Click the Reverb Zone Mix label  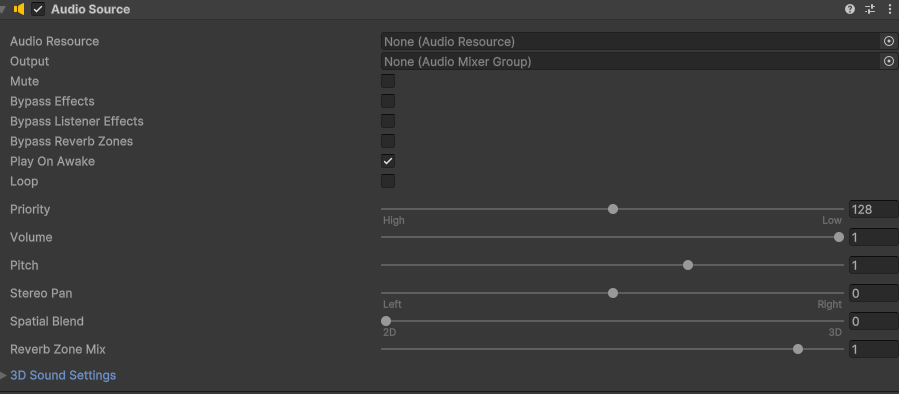click(x=58, y=349)
